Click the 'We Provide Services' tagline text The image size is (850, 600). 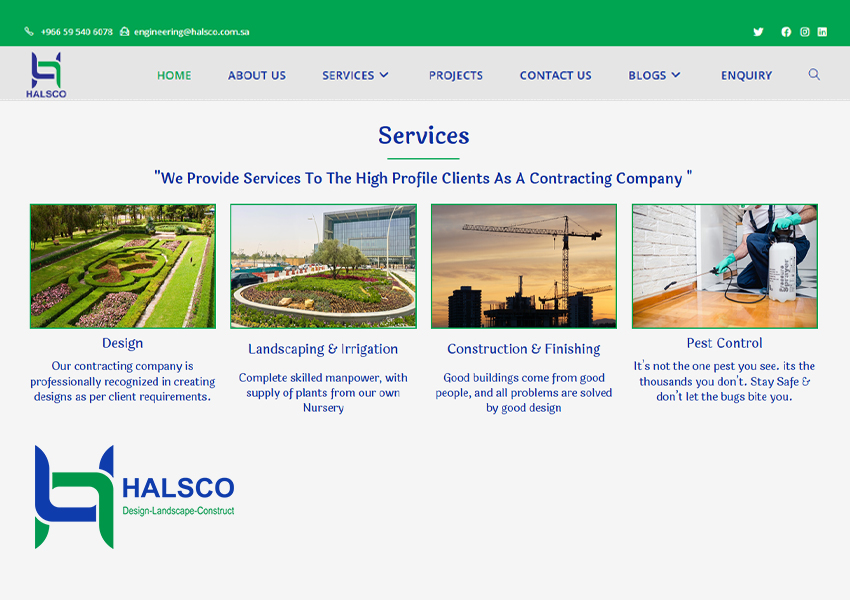(x=423, y=178)
